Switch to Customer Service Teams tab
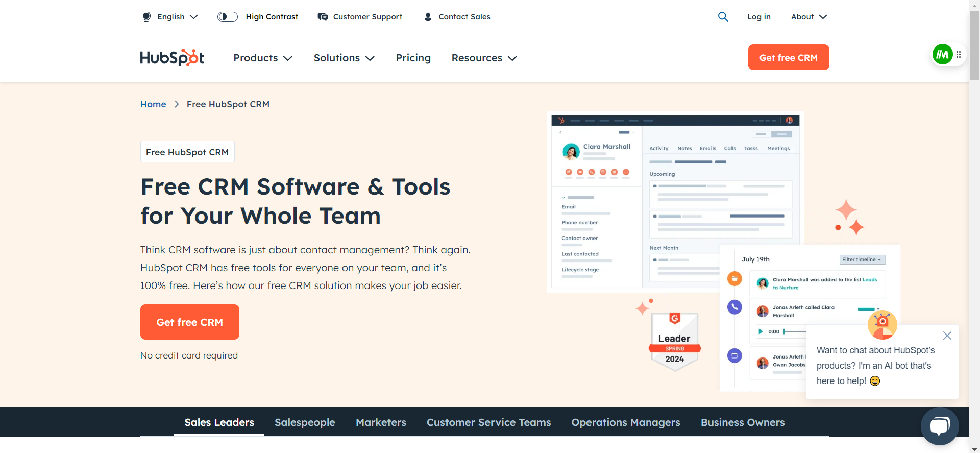980x453 pixels. [x=488, y=422]
